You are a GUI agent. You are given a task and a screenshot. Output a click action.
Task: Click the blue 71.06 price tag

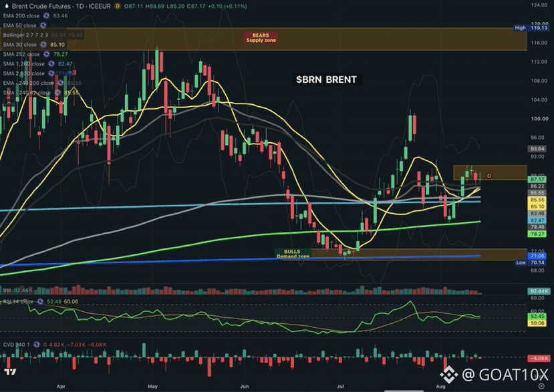(537, 256)
